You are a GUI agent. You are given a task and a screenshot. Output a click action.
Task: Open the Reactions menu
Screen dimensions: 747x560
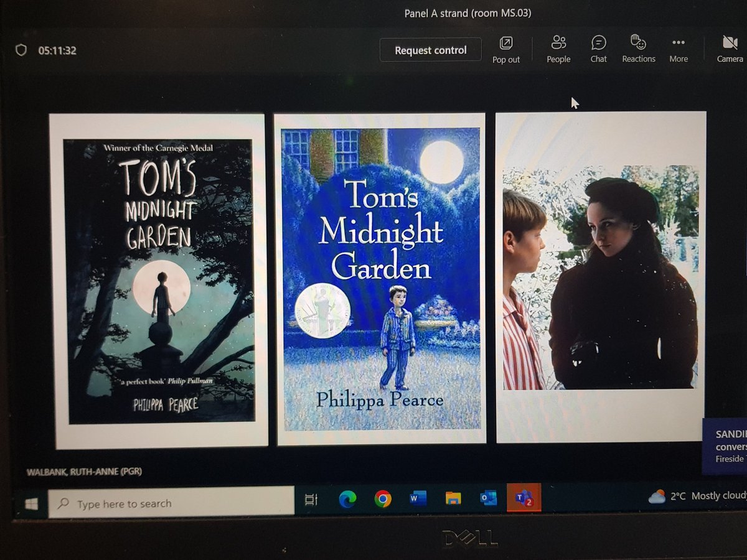[x=639, y=49]
